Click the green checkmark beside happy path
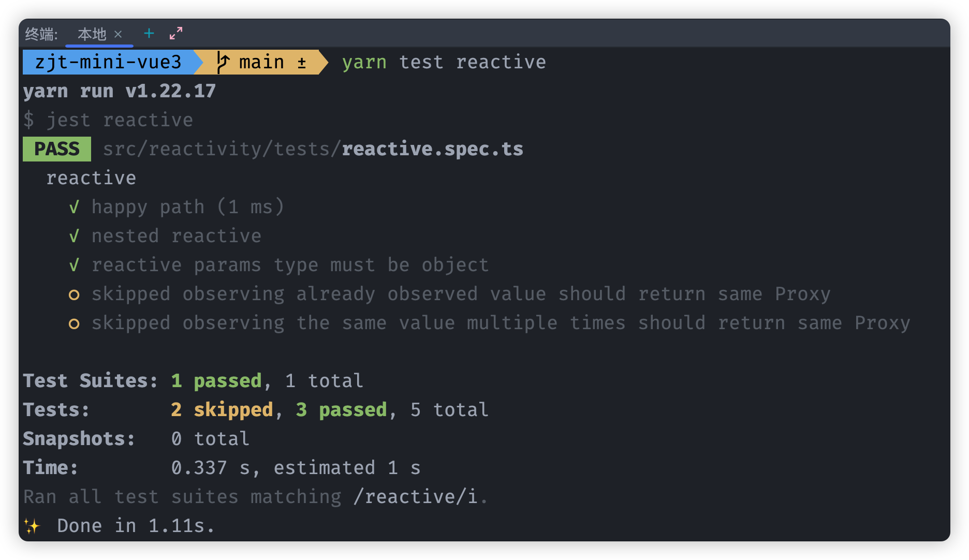Screen dimensions: 969x560 click(74, 207)
